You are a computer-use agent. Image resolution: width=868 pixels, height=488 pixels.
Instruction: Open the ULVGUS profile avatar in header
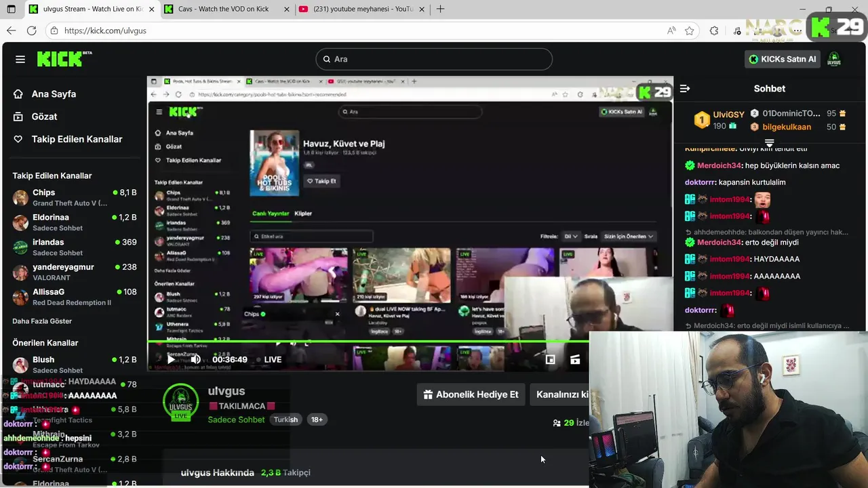(x=834, y=59)
